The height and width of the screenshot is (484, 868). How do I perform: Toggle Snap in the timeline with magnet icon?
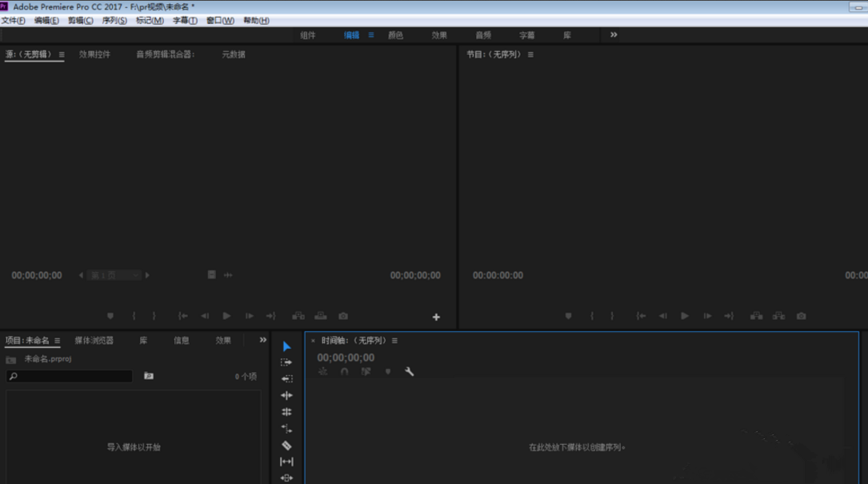(x=345, y=371)
